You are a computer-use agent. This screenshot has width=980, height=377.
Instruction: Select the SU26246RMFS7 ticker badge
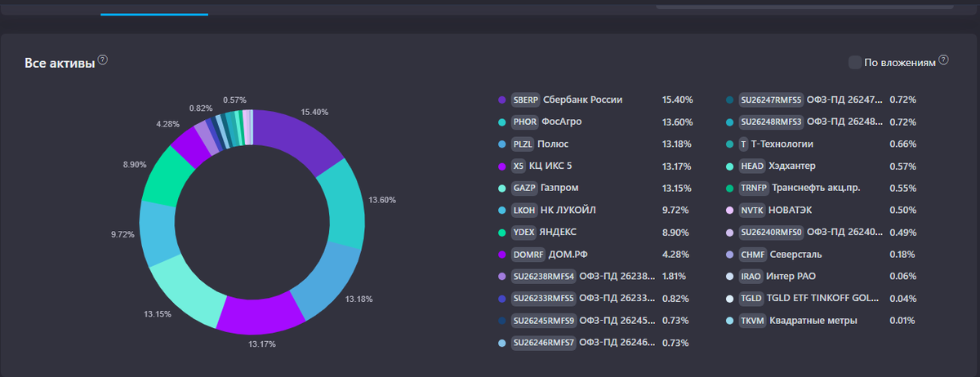click(543, 342)
